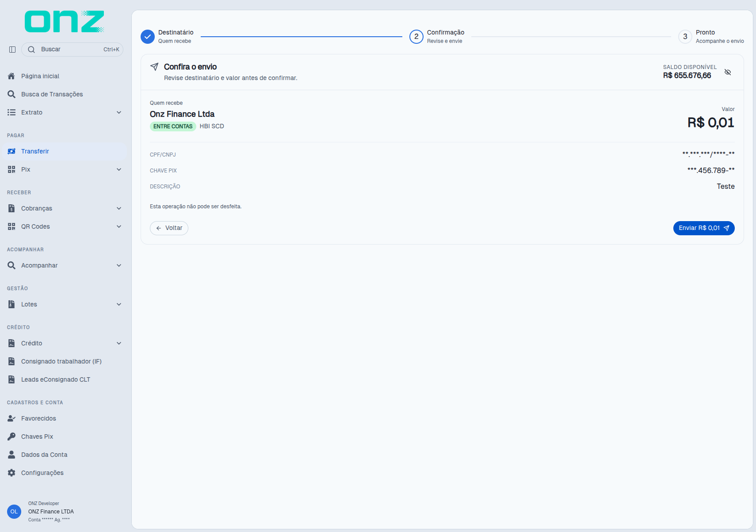Image resolution: width=756 pixels, height=532 pixels.
Task: Click the R$ 0,01 transfer amount
Action: click(x=711, y=122)
